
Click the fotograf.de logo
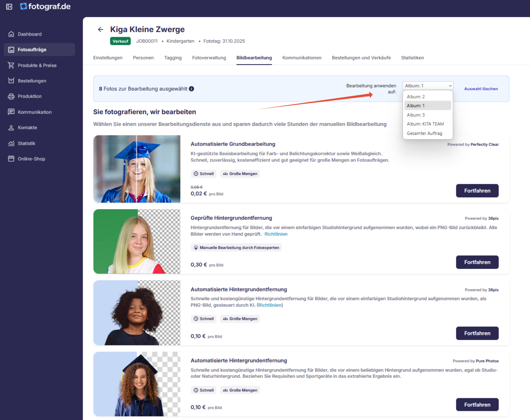tap(45, 6)
